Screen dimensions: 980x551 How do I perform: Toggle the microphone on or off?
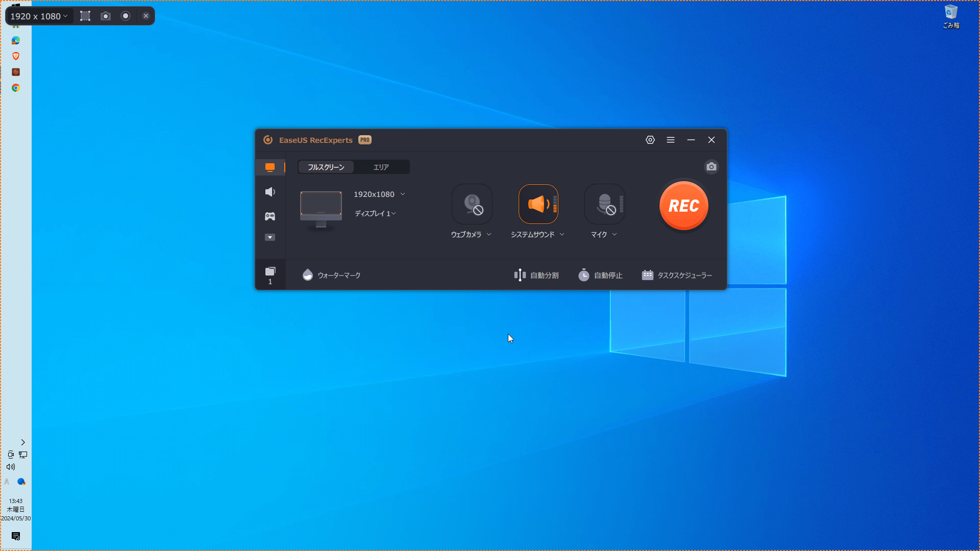[604, 205]
